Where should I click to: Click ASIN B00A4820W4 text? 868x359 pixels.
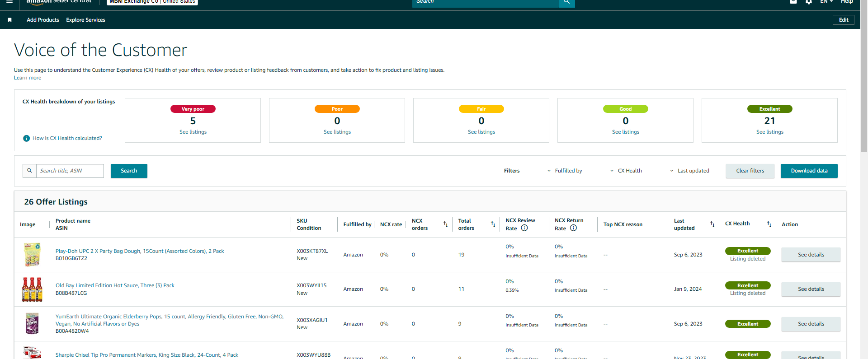tap(72, 331)
